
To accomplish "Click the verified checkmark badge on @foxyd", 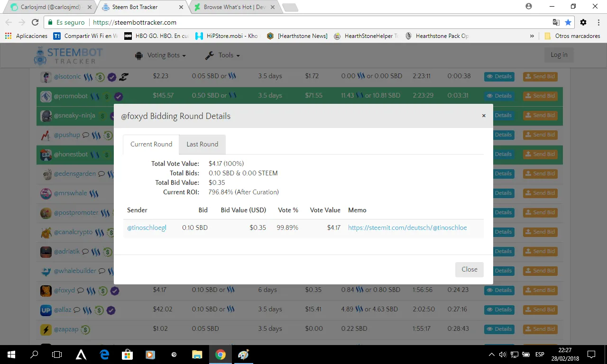I will click(x=114, y=291).
